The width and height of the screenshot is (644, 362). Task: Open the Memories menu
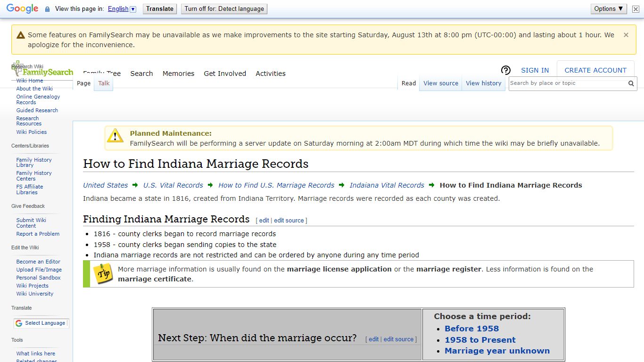[x=178, y=74]
